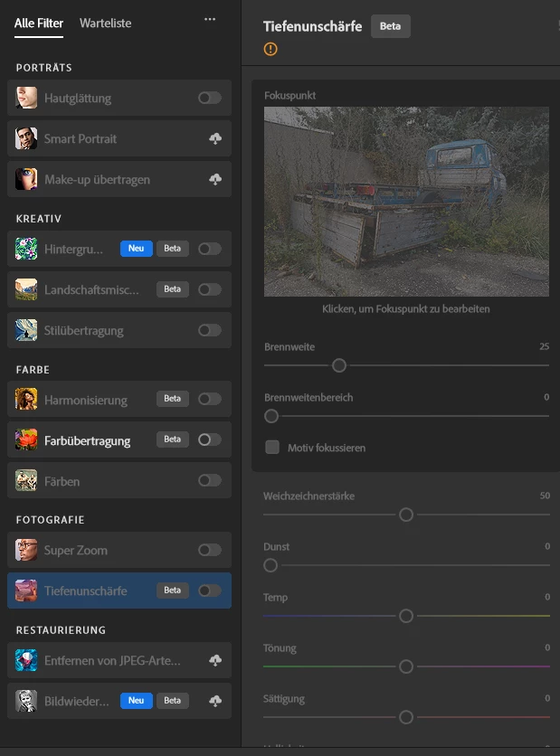Click the Beta badge next to the Tiefenunschärfe title
Viewport: 560px width, 756px height.
click(390, 26)
